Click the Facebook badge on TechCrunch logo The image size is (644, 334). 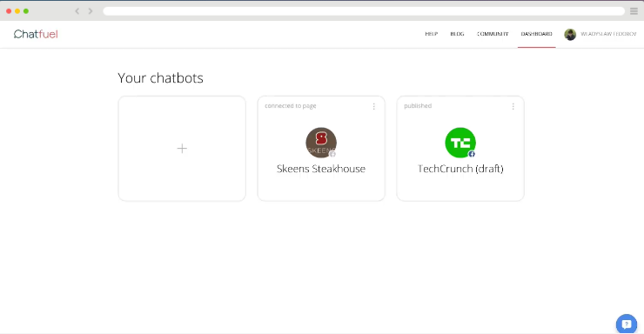click(x=472, y=154)
